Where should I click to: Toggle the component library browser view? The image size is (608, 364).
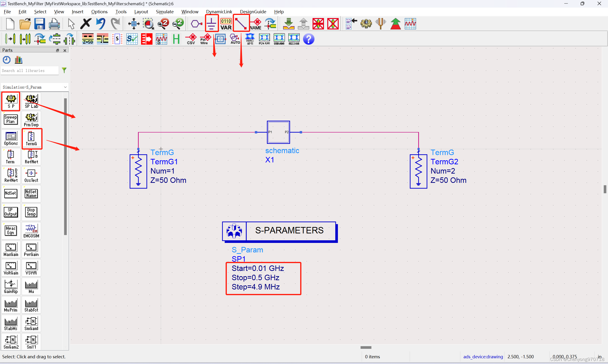[18, 60]
